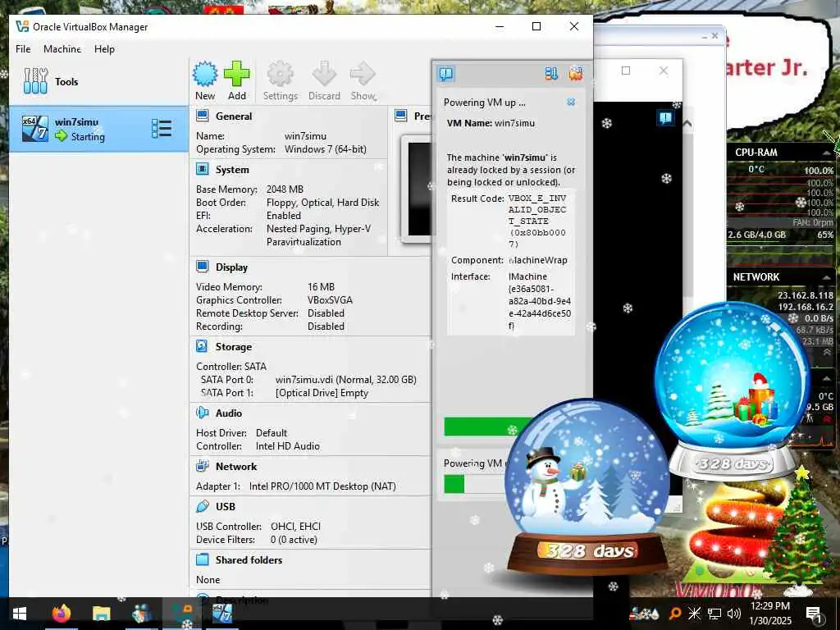The height and width of the screenshot is (630, 840).
Task: Click the VBOX_E_INVALID_OBJECT_STATE result code text
Action: 537,221
